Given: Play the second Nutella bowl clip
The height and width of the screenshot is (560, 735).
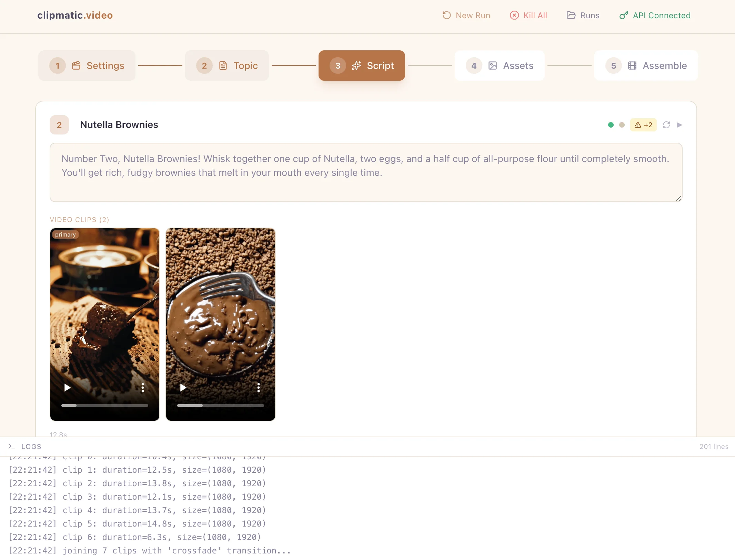Looking at the screenshot, I should (x=183, y=388).
